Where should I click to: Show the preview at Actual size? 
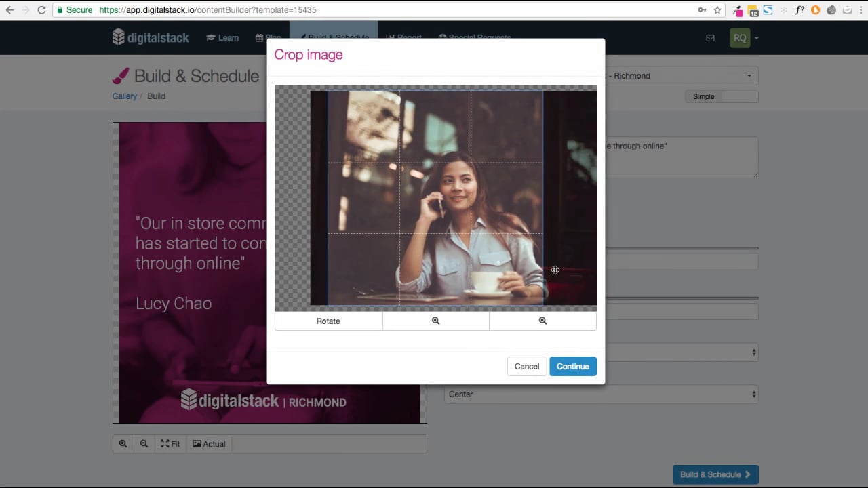(x=209, y=444)
